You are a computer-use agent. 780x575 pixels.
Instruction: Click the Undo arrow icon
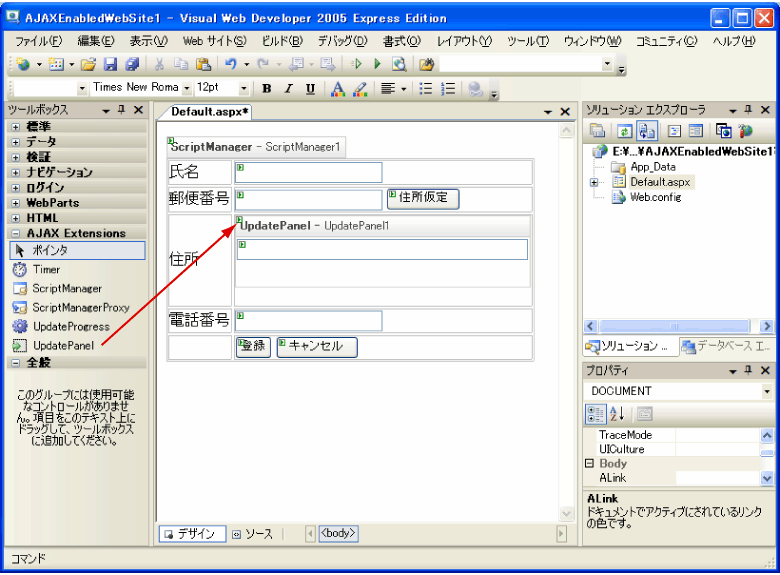[x=230, y=64]
